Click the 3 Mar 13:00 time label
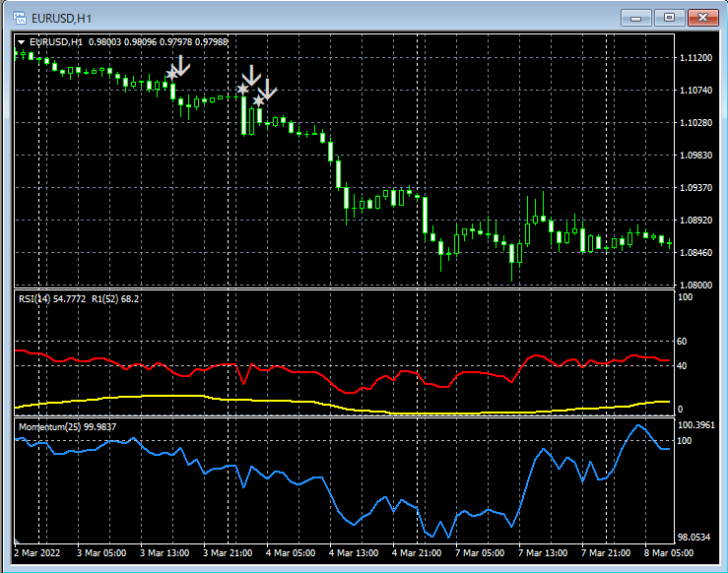728x573 pixels. point(165,553)
